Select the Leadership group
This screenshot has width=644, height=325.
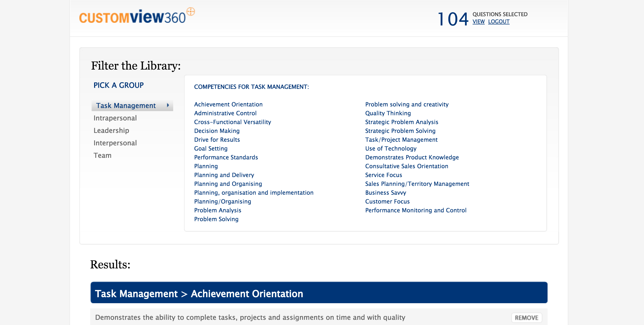pos(111,130)
